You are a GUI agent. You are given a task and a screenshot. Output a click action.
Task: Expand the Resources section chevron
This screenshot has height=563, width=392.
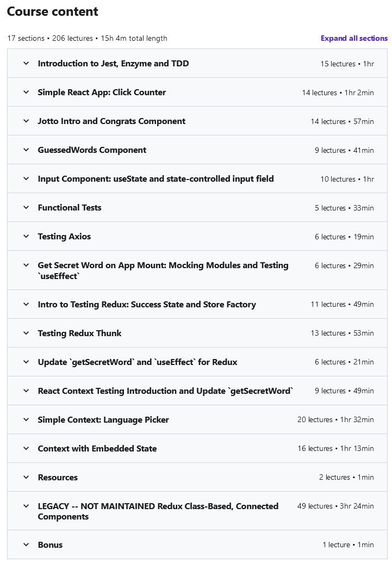coord(26,478)
